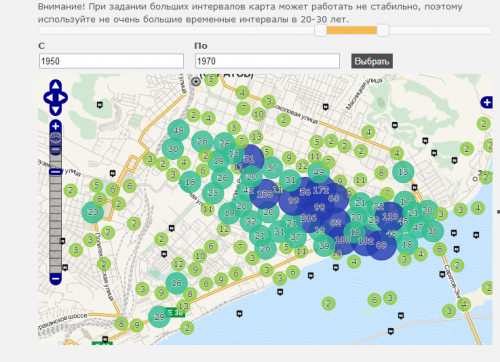Click the left handle of the year slider
This screenshot has height=362, width=500.
tap(321, 31)
